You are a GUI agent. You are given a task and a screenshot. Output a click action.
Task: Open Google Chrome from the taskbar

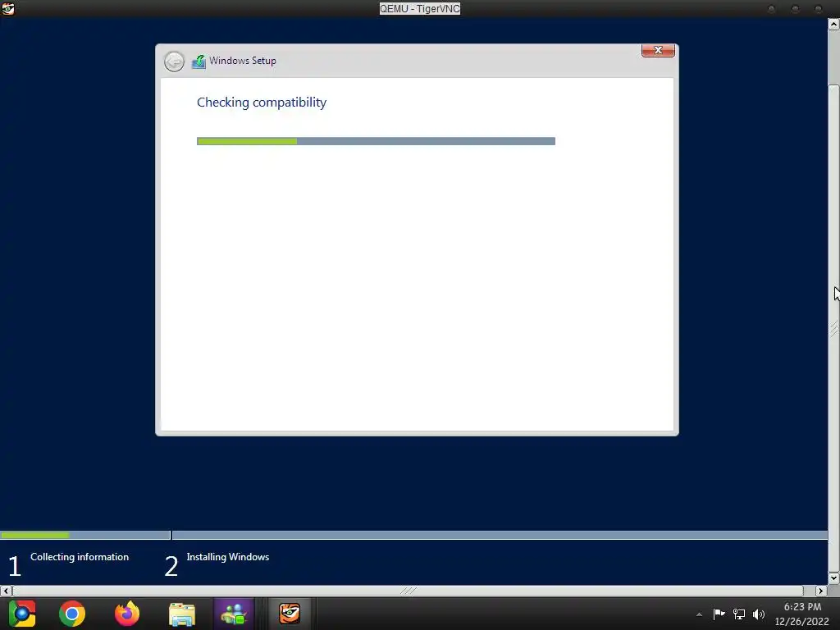tap(72, 614)
